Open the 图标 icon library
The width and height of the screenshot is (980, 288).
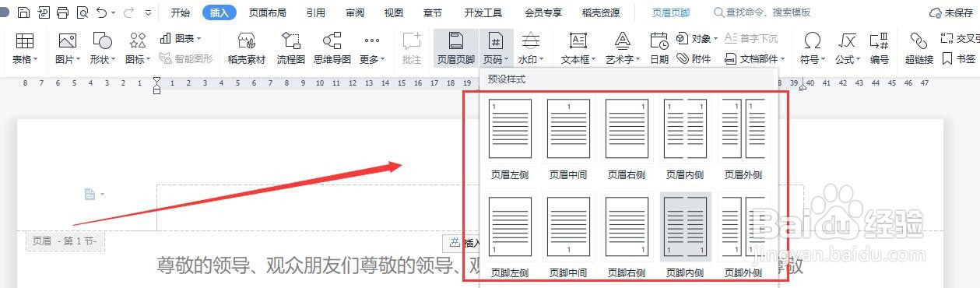coord(138,48)
